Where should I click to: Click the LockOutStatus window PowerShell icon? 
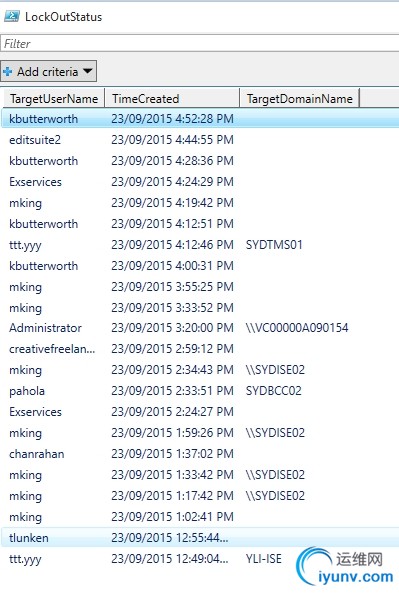(11, 17)
